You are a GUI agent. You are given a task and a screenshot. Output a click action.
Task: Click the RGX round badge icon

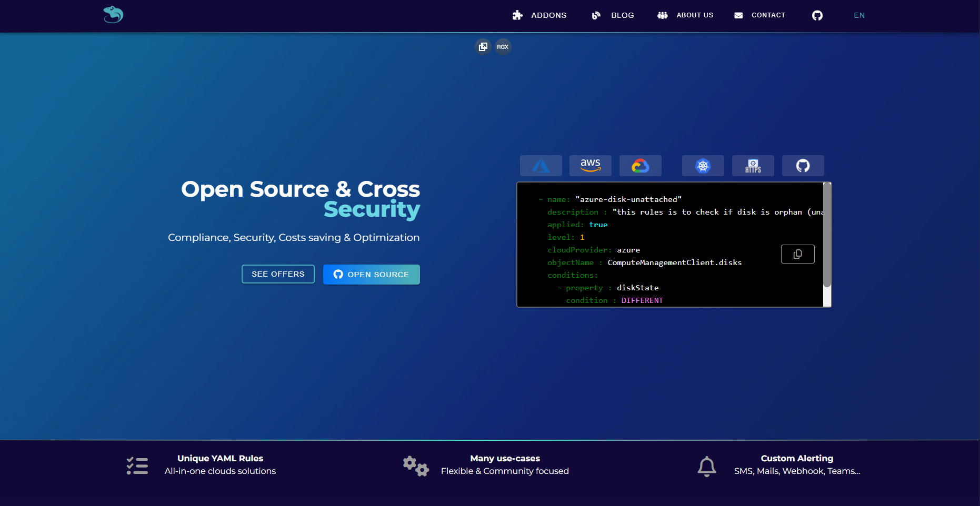[503, 47]
